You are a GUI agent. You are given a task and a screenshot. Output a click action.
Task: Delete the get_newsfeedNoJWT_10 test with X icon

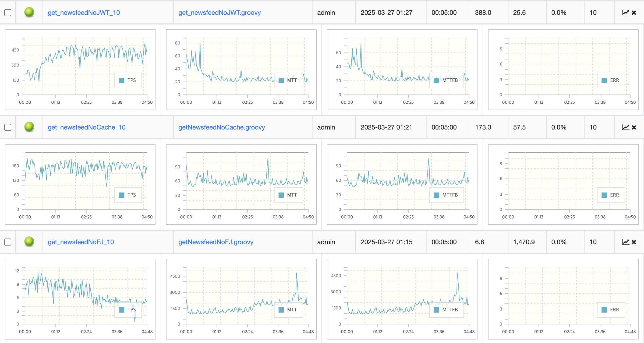tap(634, 13)
